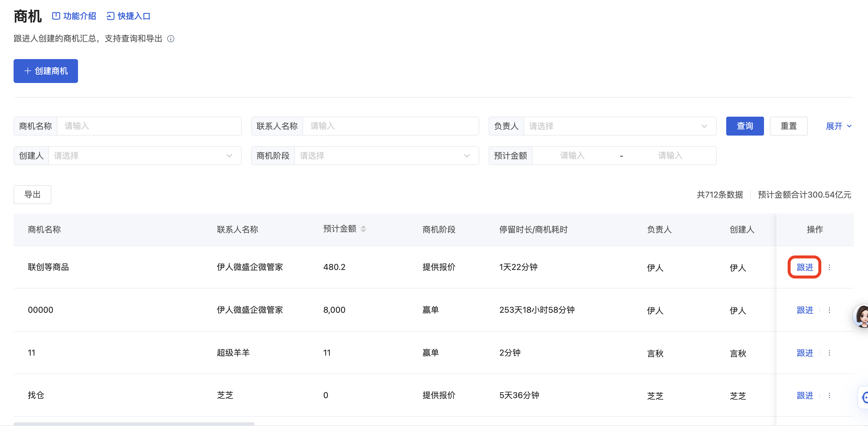Click the 导出 button
Viewport: 868px width, 430px height.
coord(32,194)
